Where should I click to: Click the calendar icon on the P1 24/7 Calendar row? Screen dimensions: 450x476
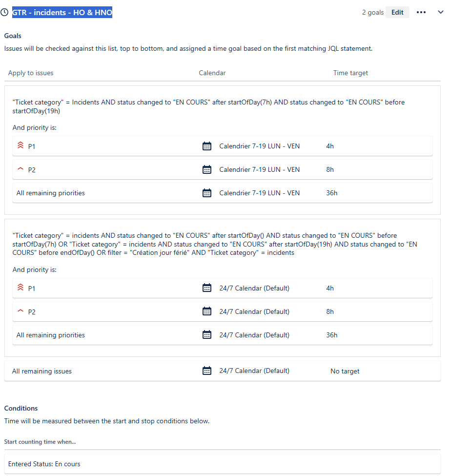point(207,288)
